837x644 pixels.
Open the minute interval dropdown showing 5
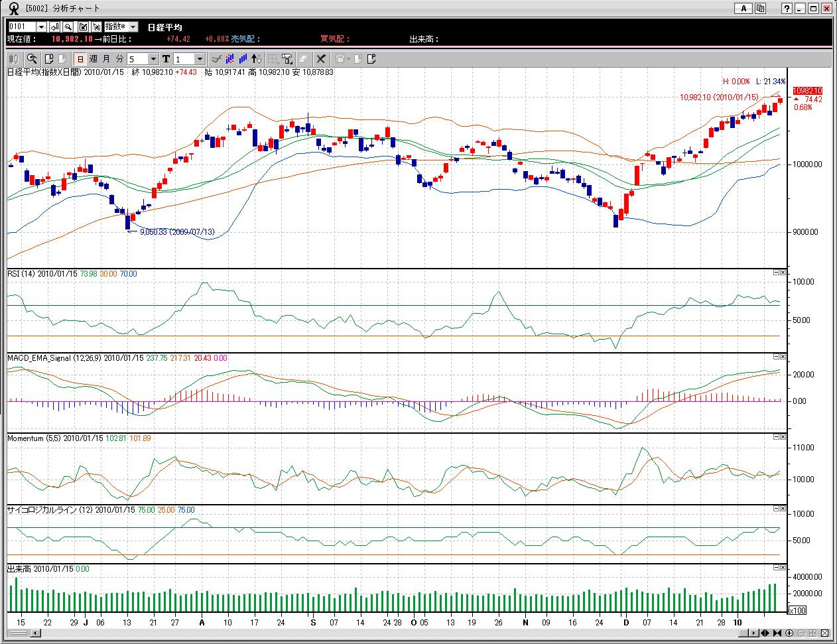coord(153,59)
